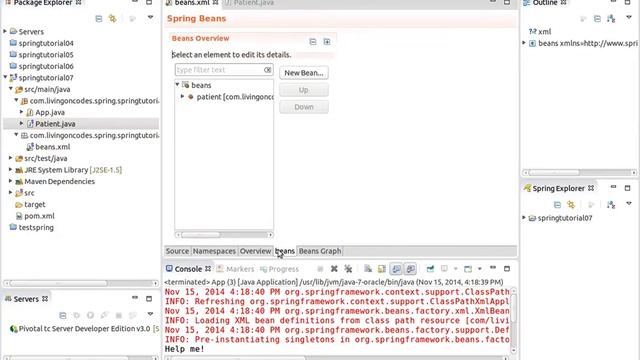Click Package Explorer horizontal scrollbar
This screenshot has height=360, width=640.
tap(81, 283)
